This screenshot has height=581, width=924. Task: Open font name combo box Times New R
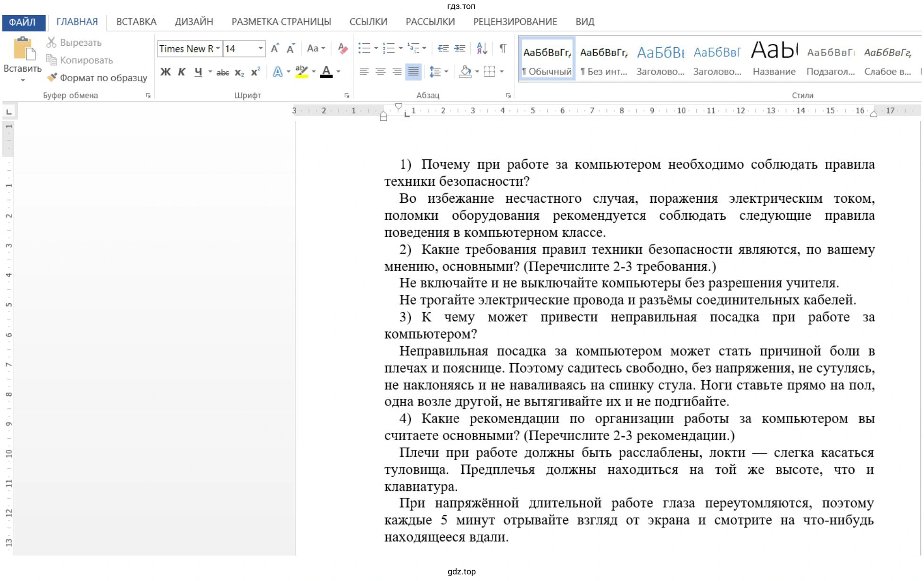tap(190, 49)
